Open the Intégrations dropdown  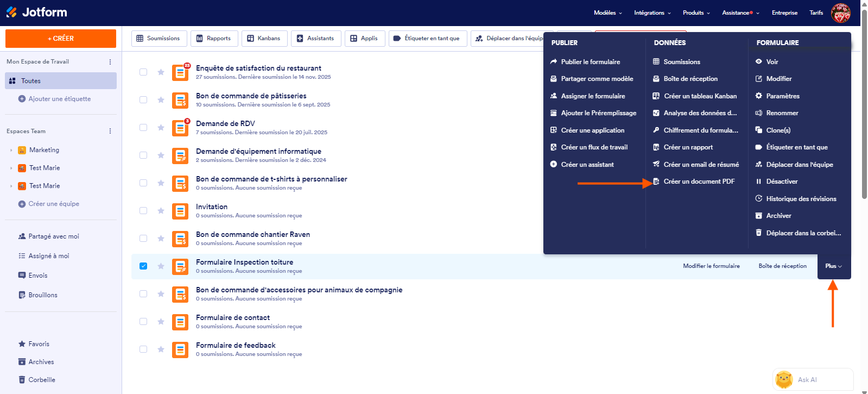[x=652, y=12]
